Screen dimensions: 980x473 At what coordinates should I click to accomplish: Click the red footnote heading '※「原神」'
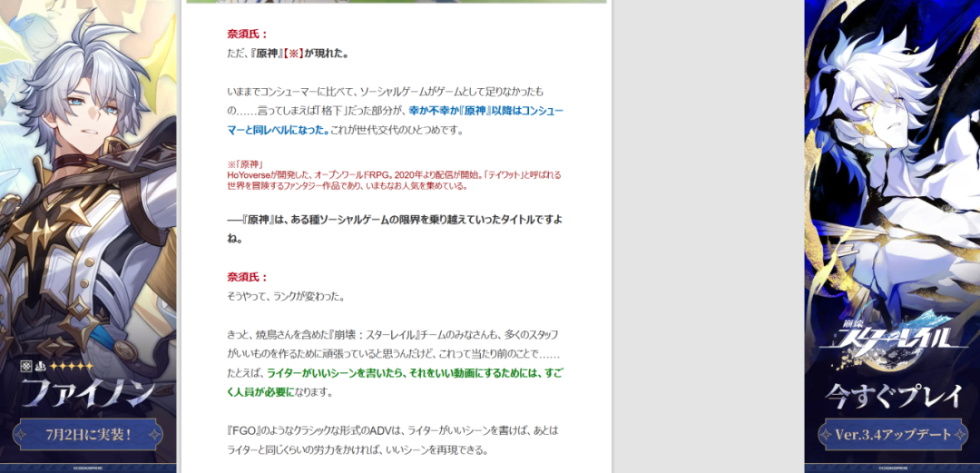pyautogui.click(x=244, y=164)
